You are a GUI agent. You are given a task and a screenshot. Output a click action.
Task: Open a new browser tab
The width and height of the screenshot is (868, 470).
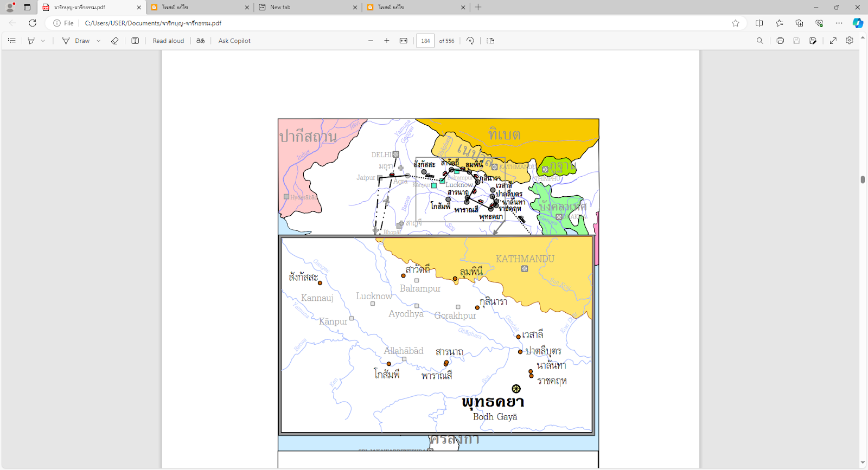[478, 7]
